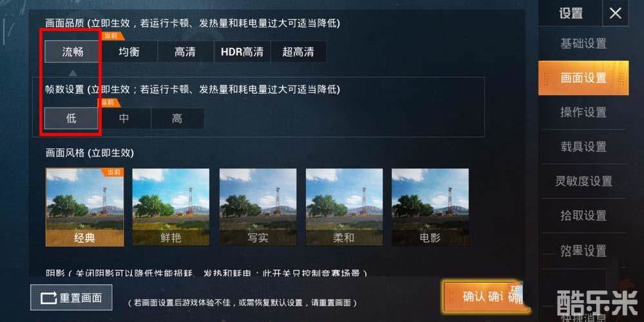This screenshot has width=644, height=322.
Task: Close settings with the X icon
Action: click(x=615, y=14)
